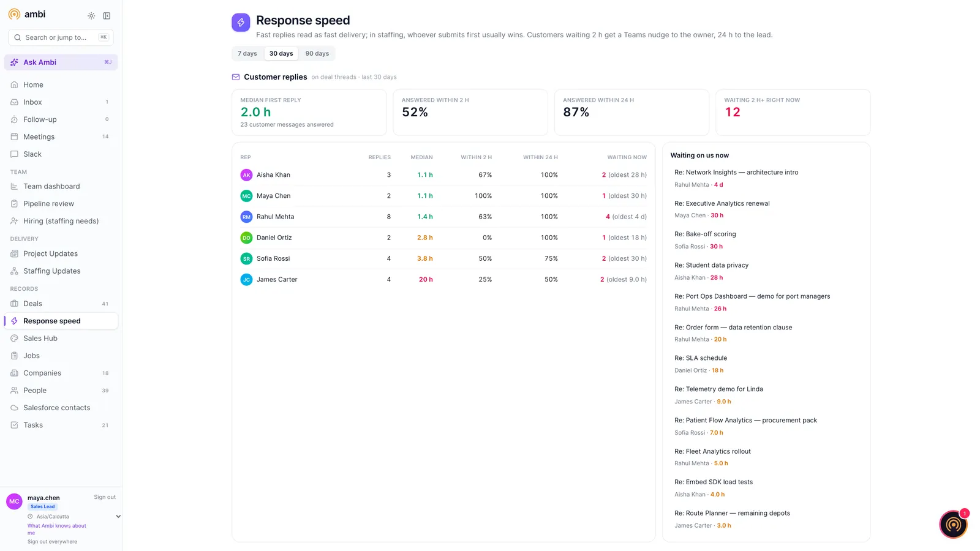
Task: Open the Inbox icon in sidebar
Action: (14, 102)
